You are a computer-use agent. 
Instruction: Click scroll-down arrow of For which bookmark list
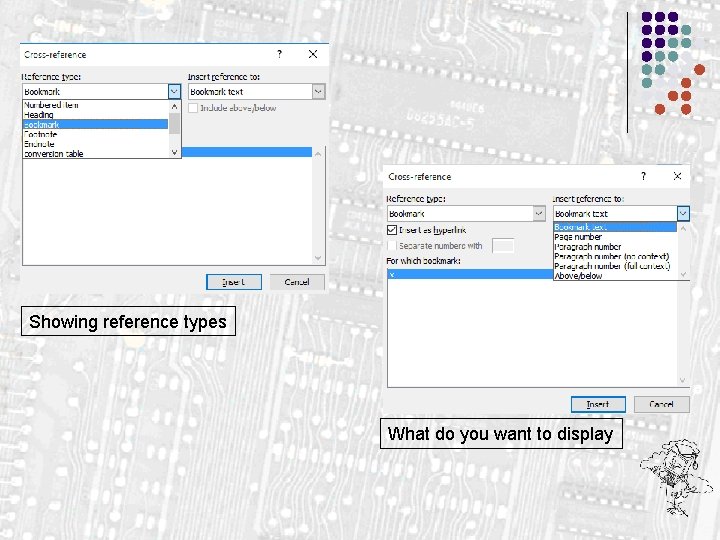point(682,380)
